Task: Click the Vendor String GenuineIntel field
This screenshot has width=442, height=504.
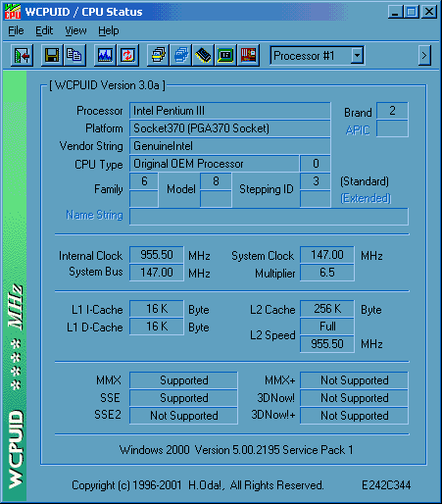Action: point(230,146)
